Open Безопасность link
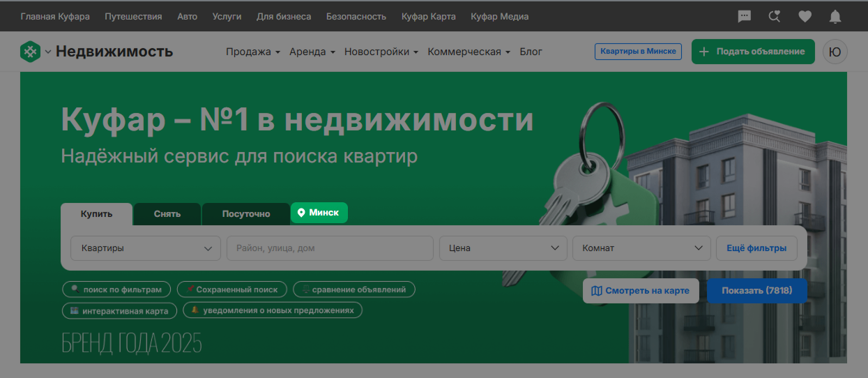 [356, 16]
